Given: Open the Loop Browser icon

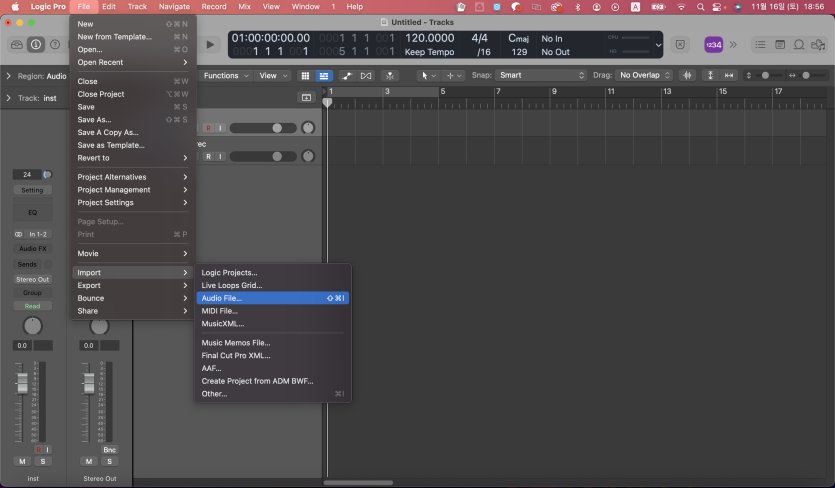Looking at the screenshot, I should (x=799, y=45).
